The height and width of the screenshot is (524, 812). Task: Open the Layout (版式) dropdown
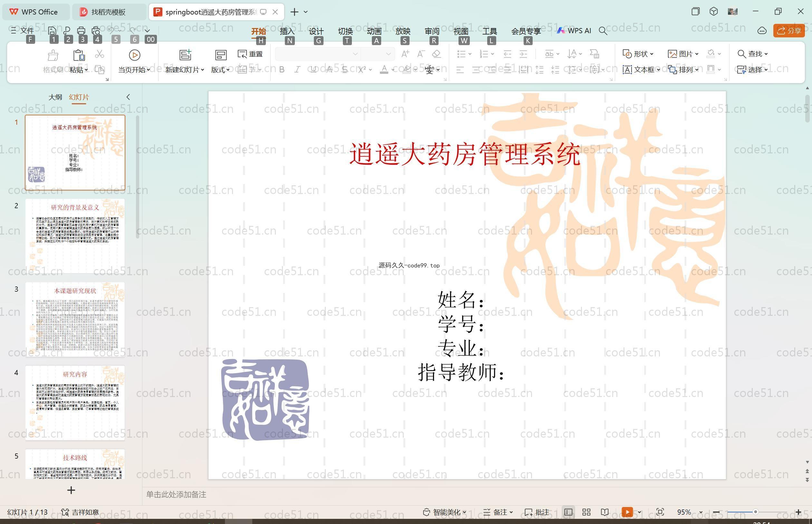pyautogui.click(x=220, y=70)
